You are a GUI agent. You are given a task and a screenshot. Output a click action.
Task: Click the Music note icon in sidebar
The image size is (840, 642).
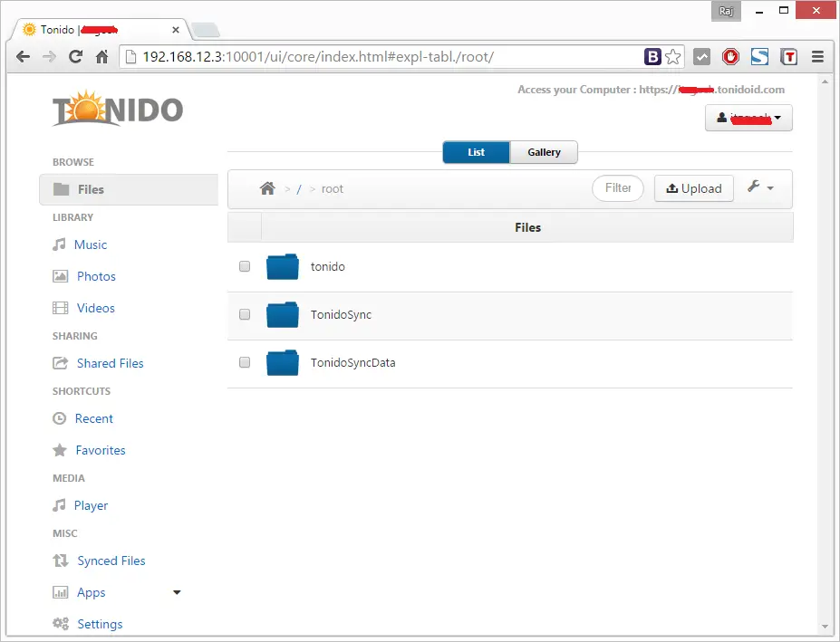(x=59, y=244)
